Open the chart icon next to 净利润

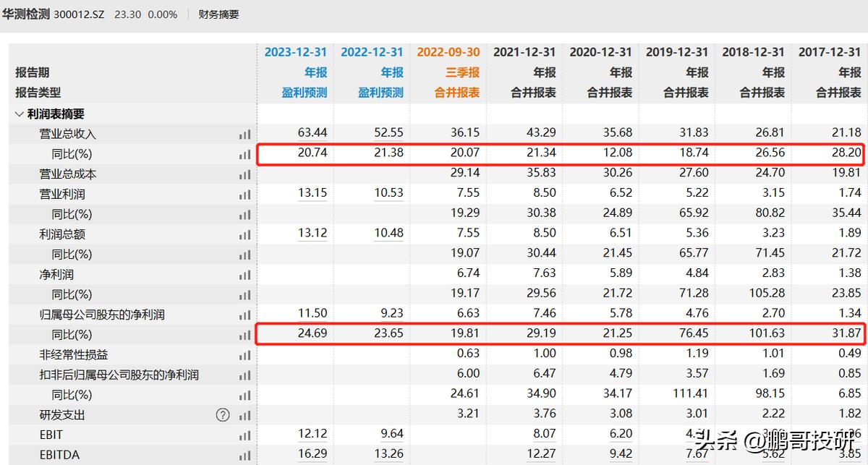click(x=244, y=274)
